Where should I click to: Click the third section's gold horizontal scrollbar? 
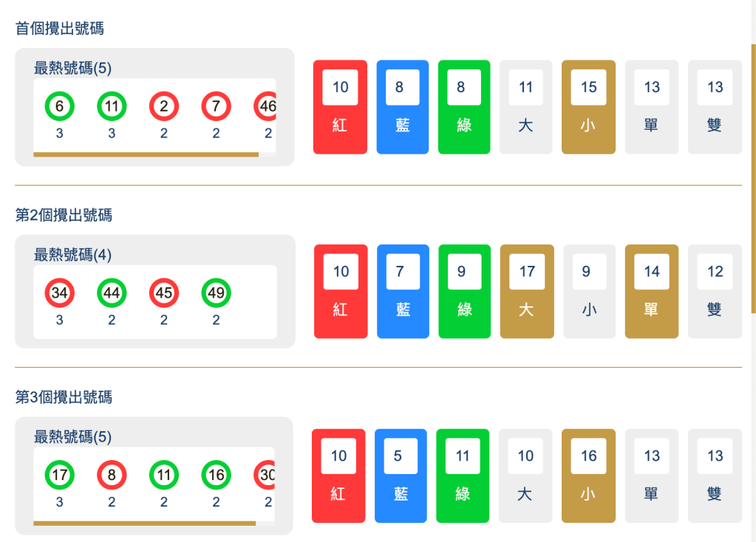pyautogui.click(x=144, y=523)
